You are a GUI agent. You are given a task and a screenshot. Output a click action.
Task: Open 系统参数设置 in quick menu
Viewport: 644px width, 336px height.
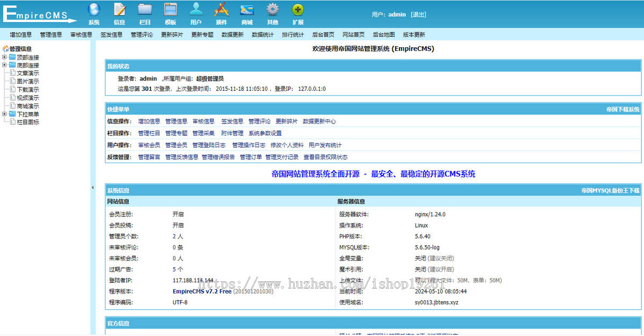[x=265, y=133]
